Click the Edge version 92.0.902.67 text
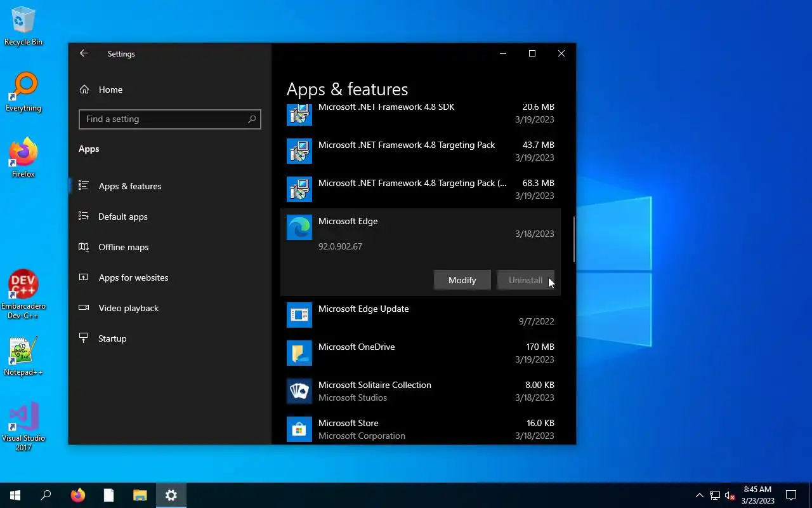This screenshot has width=812, height=508. click(x=340, y=246)
